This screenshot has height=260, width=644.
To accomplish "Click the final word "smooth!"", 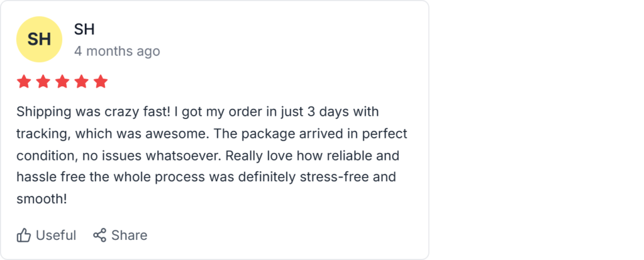I will point(42,198).
